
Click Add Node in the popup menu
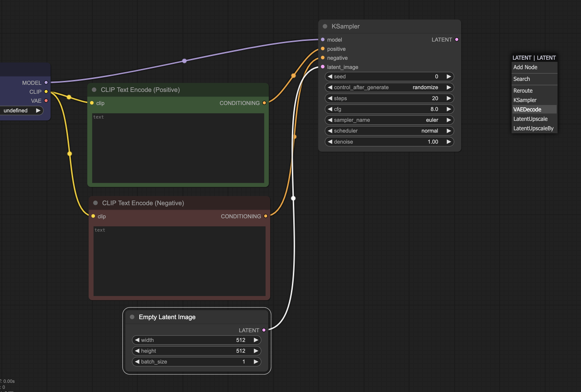point(525,67)
